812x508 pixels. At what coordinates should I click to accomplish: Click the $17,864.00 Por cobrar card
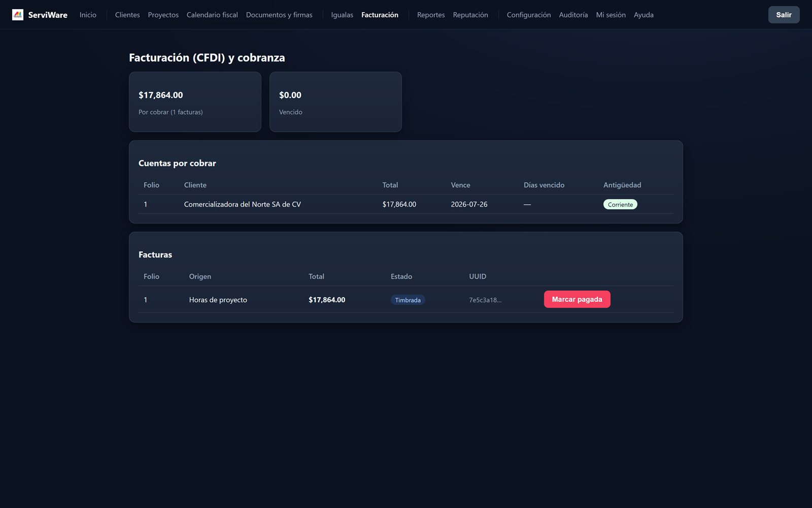(x=195, y=102)
